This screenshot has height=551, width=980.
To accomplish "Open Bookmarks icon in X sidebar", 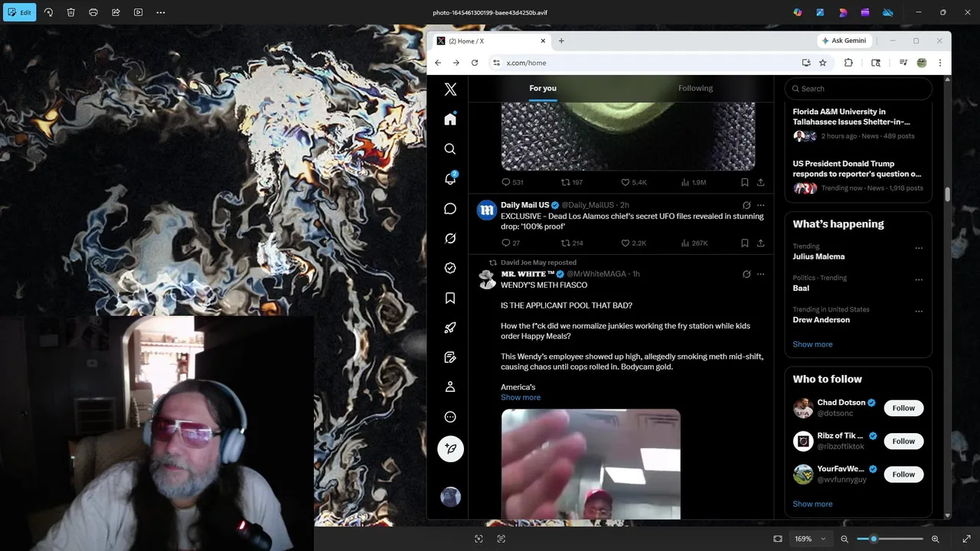I will coord(450,298).
